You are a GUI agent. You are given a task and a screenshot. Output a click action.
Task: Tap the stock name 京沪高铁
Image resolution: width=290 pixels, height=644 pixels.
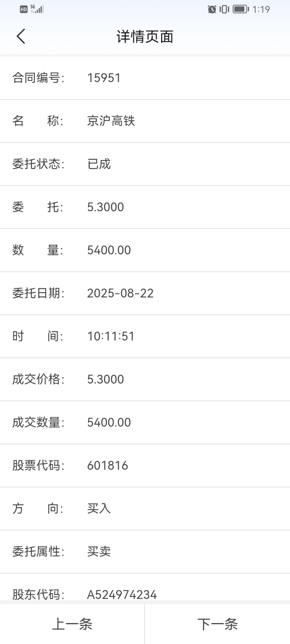pos(111,121)
